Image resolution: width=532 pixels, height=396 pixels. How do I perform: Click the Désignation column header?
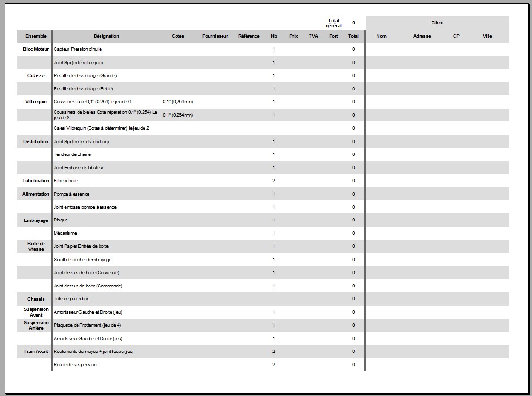pos(106,36)
